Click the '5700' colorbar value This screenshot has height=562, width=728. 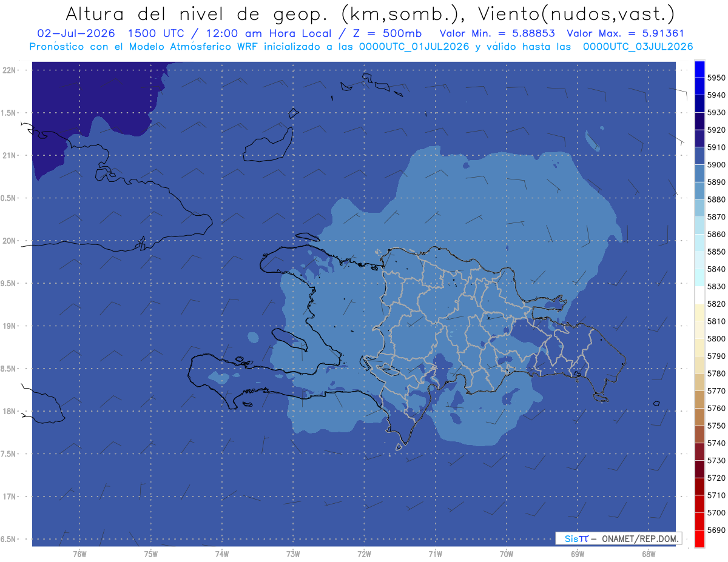pos(716,512)
